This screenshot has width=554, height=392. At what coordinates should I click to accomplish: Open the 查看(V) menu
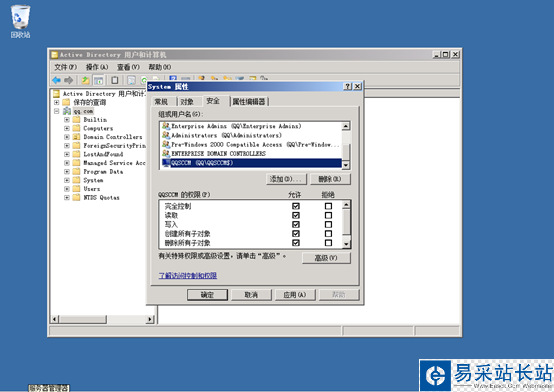pos(128,67)
